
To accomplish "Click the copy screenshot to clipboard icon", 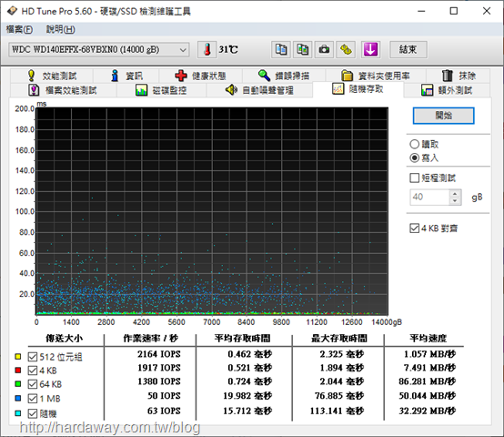I will (x=302, y=50).
